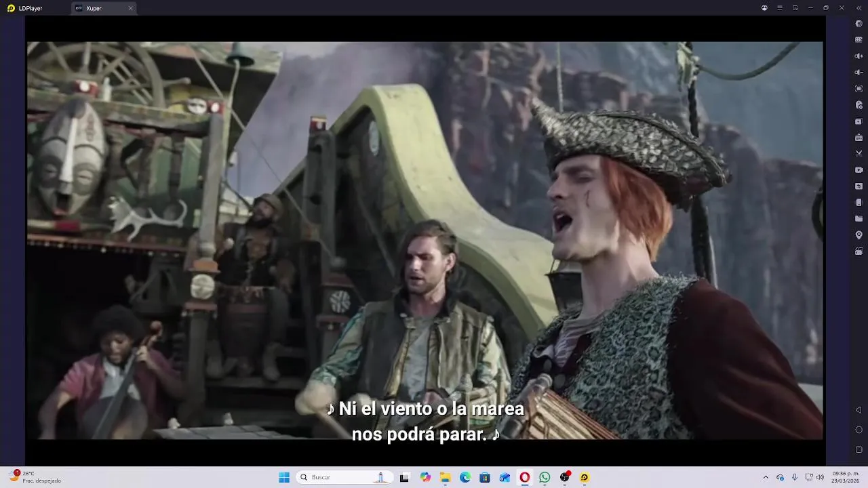The image size is (868, 488).
Task: Open shared folder icon in sidebar
Action: pos(859,219)
